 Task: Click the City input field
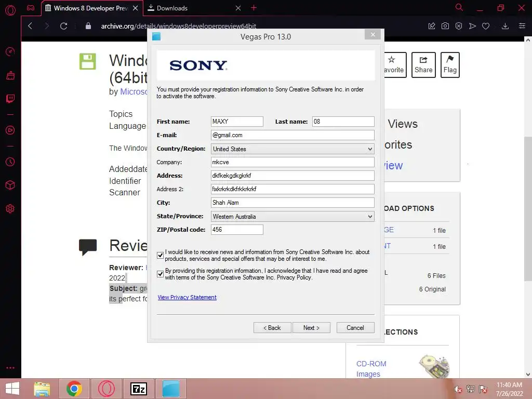point(292,203)
